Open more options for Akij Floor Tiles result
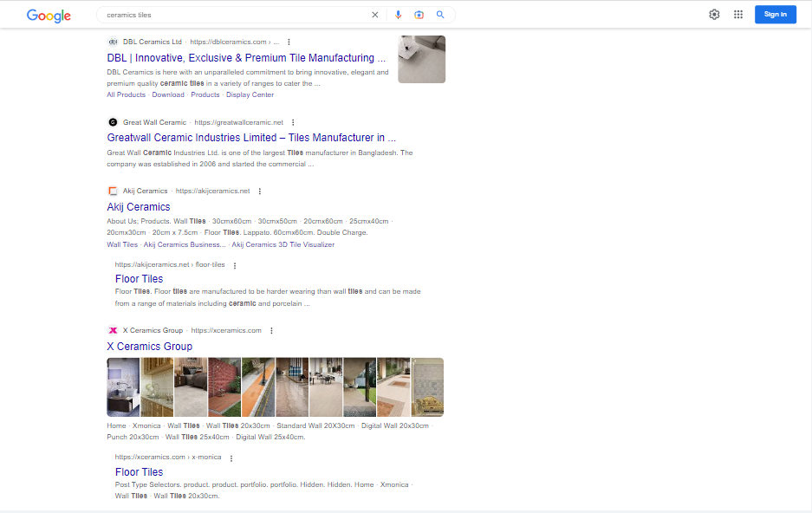This screenshot has height=513, width=812. click(x=236, y=264)
